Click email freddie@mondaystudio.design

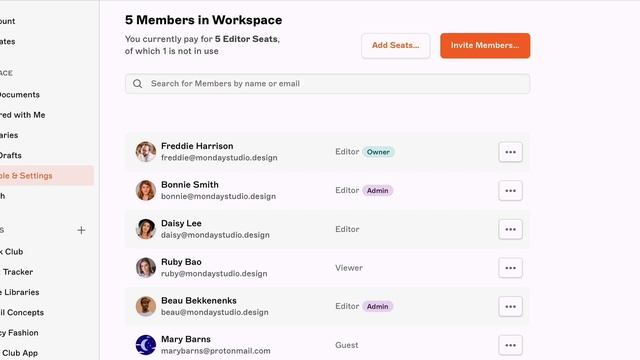click(219, 158)
